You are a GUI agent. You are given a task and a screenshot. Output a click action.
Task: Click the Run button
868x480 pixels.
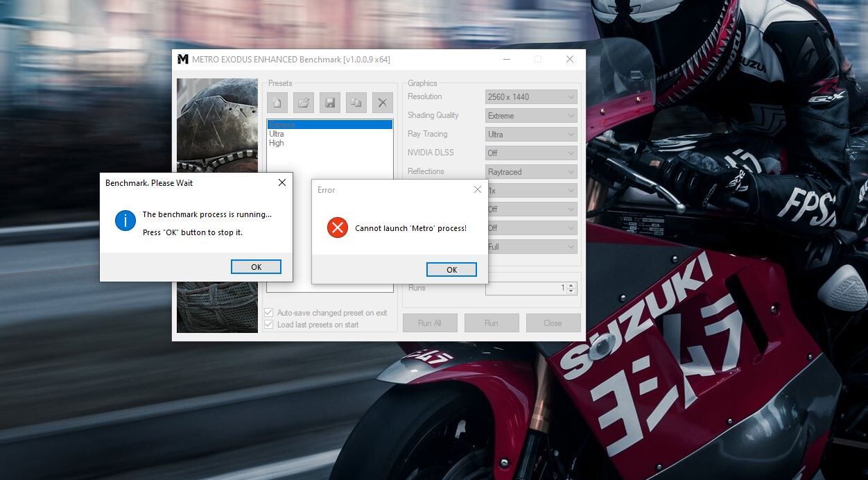(492, 323)
